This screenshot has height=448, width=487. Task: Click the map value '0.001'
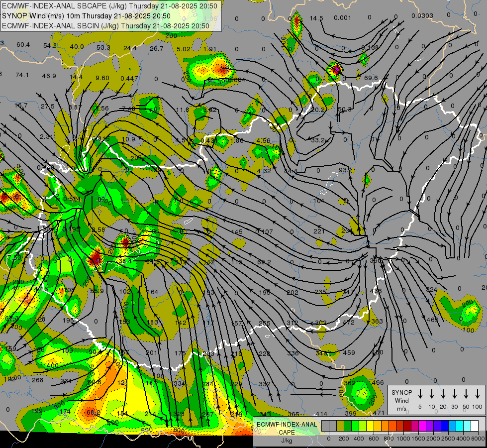[343, 18]
